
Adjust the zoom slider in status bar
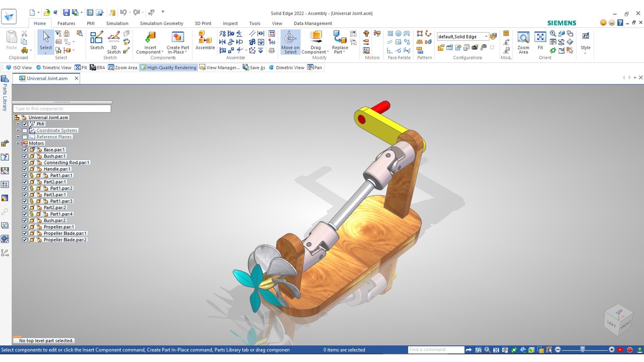(x=583, y=350)
